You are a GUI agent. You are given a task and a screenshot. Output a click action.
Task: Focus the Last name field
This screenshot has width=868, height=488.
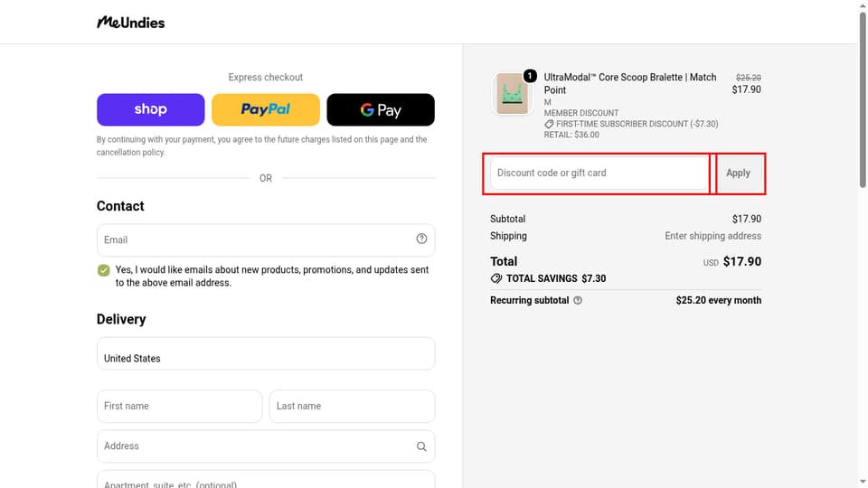point(352,406)
